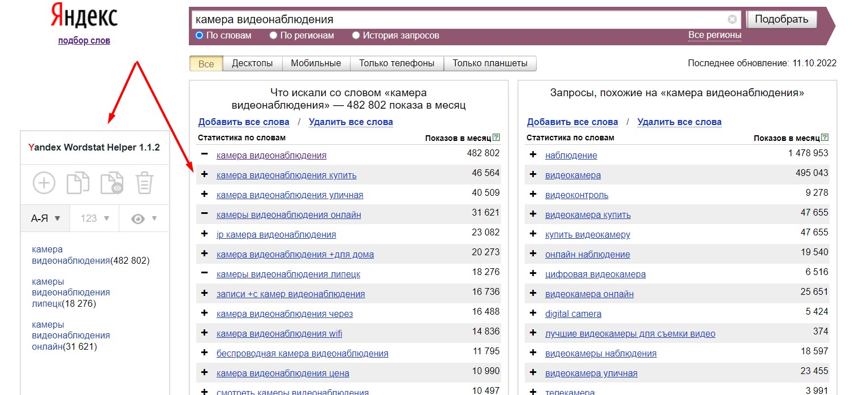This screenshot has height=395, width=868.
Task: Click the trash icon to clear the list
Action: 145,183
